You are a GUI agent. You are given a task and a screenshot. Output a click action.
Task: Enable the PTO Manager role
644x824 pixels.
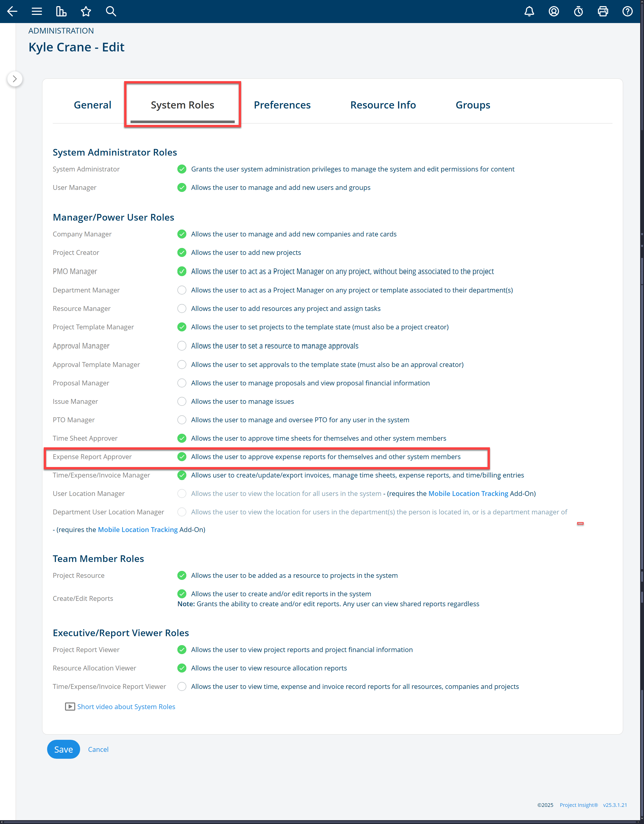click(182, 419)
